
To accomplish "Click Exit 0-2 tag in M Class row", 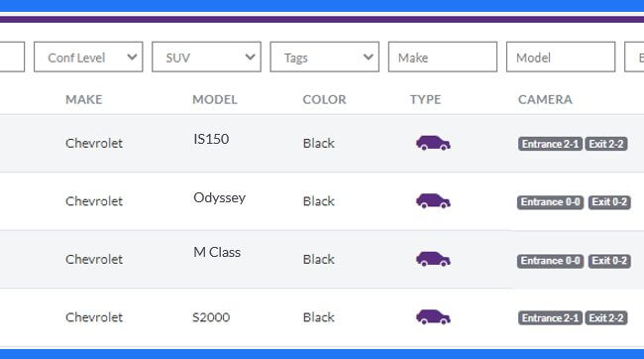I will (609, 261).
